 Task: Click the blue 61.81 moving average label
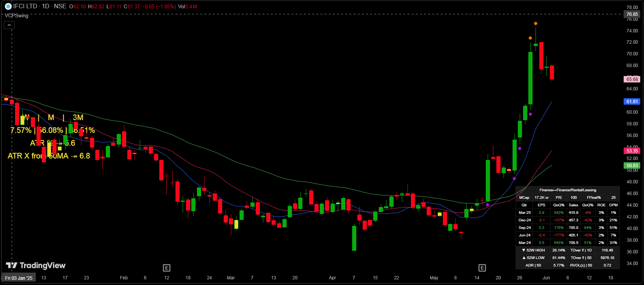632,102
